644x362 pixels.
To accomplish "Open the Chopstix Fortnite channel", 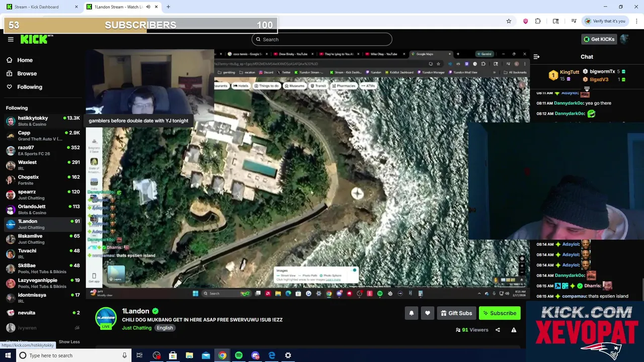I will (43, 180).
